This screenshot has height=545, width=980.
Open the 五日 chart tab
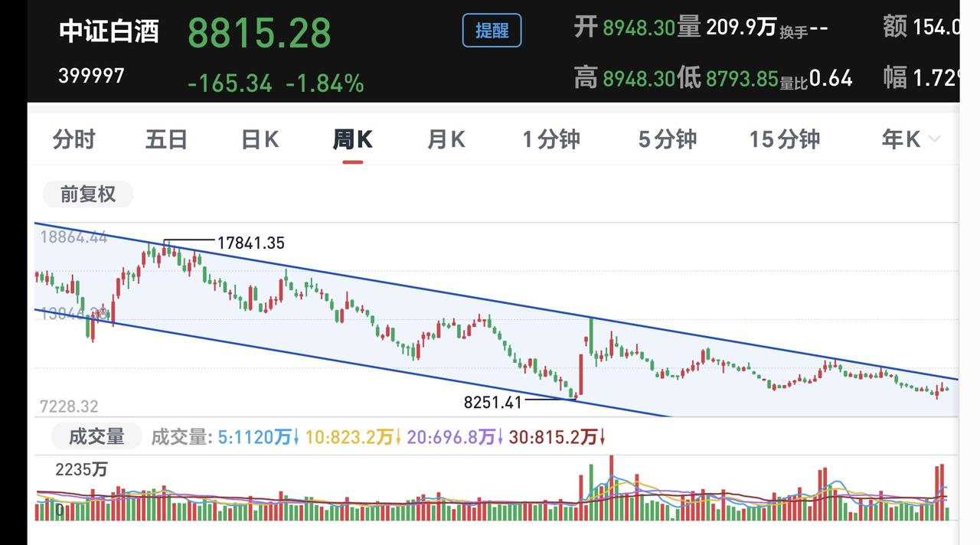(166, 139)
